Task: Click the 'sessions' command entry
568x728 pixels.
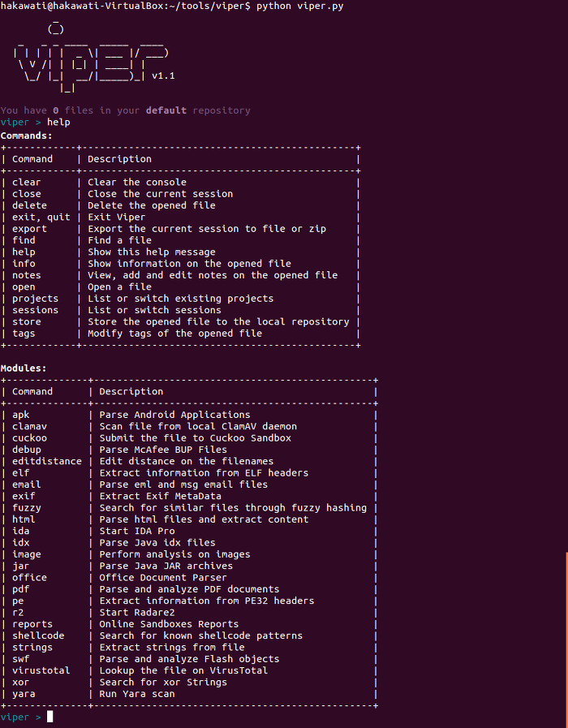Action: pyautogui.click(x=35, y=310)
